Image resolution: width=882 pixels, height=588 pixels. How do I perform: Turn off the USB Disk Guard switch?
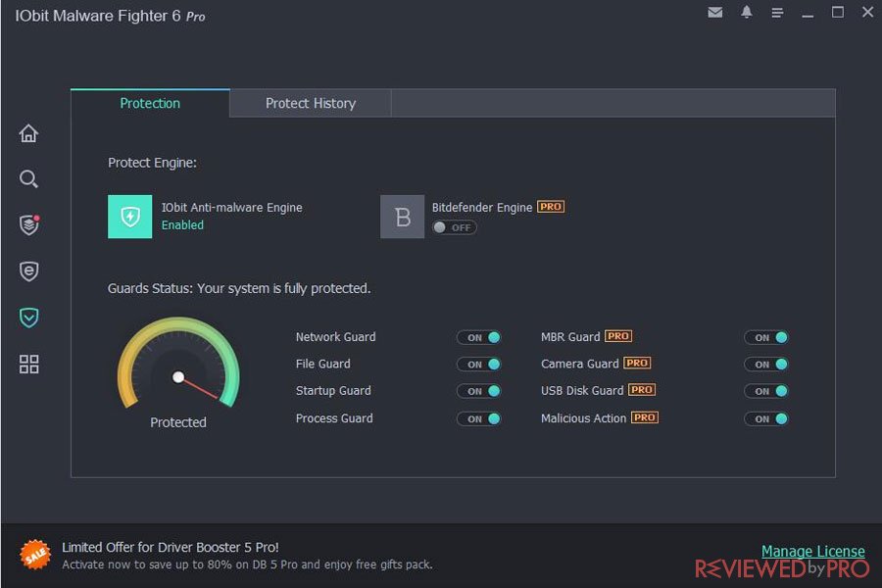766,391
